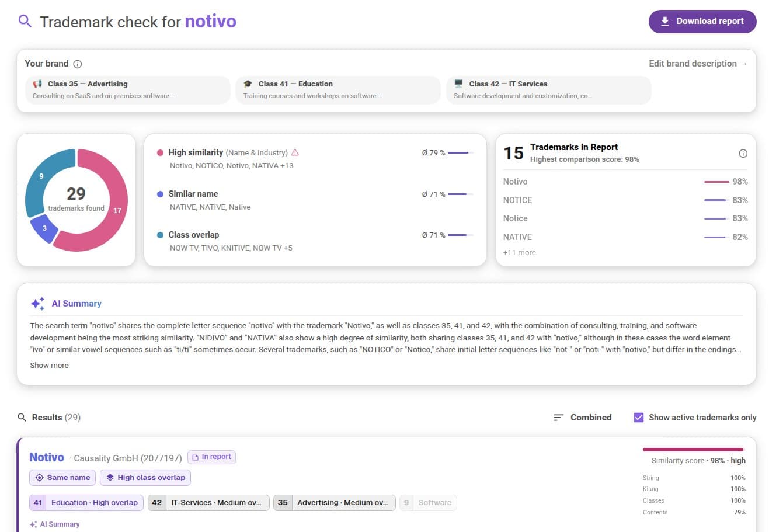Expand the +11 more trademarks list
This screenshot has height=532, width=776.
coord(519,253)
